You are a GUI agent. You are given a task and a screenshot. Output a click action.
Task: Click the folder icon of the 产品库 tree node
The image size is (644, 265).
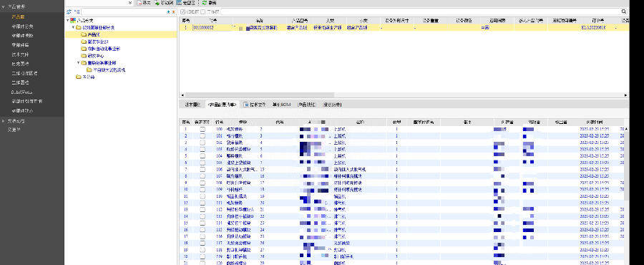tap(84, 34)
